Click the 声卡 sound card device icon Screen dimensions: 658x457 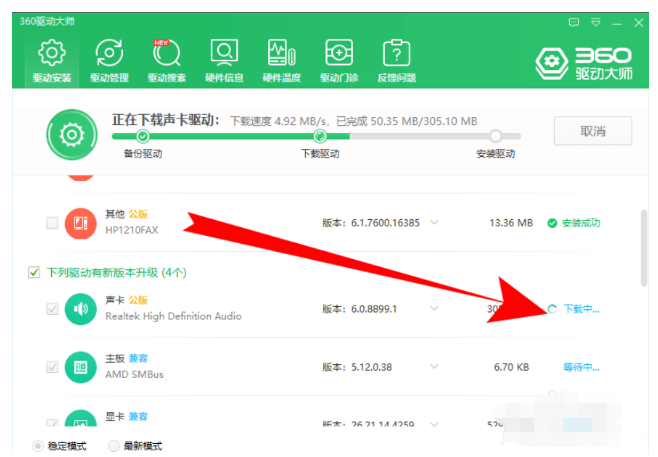(80, 309)
